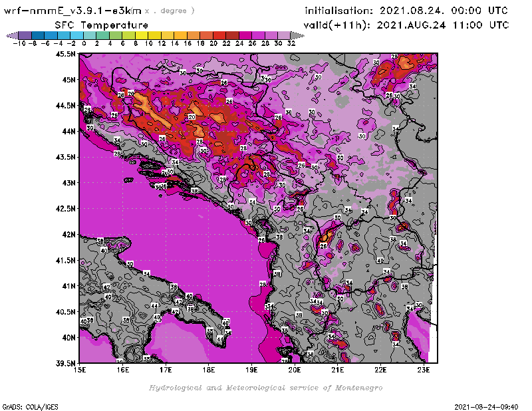Select the legend swatch between 6 and 8
The height and width of the screenshot is (411, 532).
pos(128,35)
